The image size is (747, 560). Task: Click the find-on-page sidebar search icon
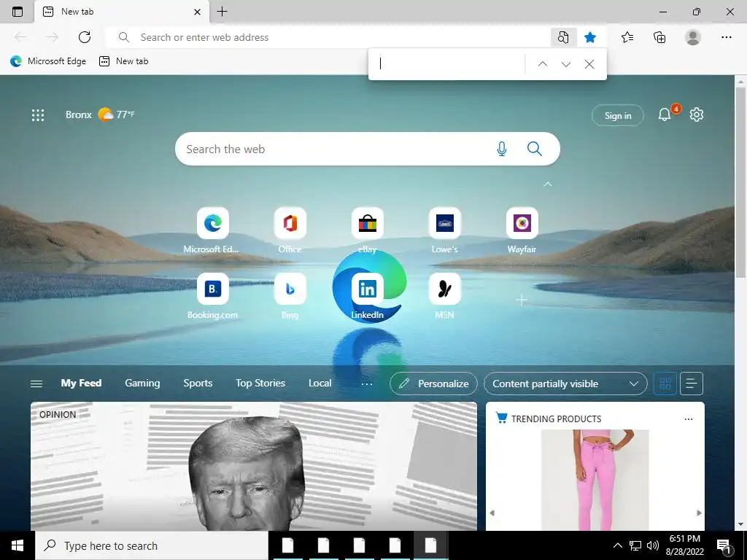(x=563, y=37)
